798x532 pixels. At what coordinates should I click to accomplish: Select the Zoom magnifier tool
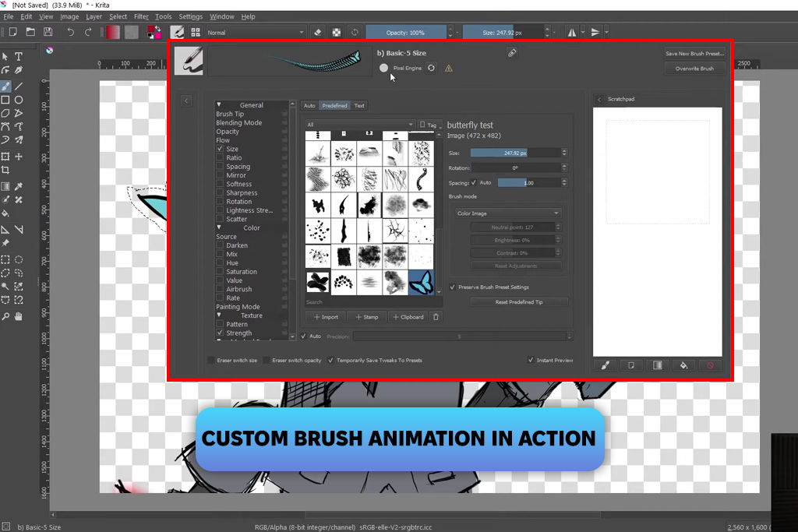coord(5,316)
